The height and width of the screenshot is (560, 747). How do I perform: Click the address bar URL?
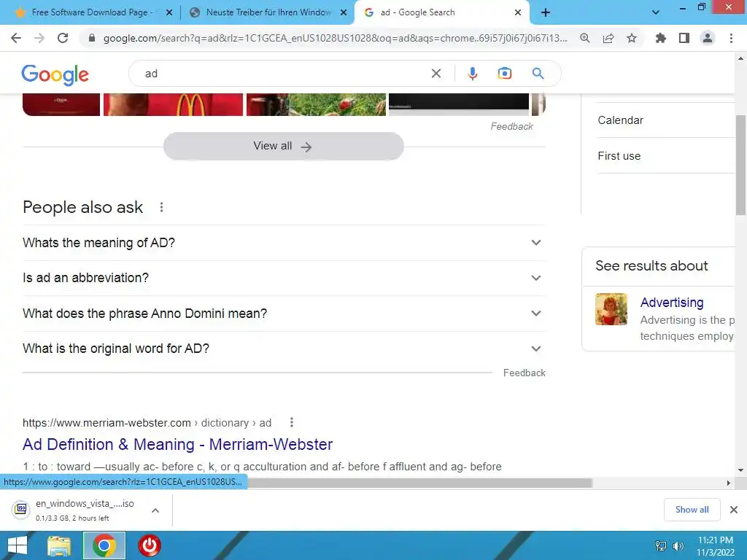(x=335, y=38)
